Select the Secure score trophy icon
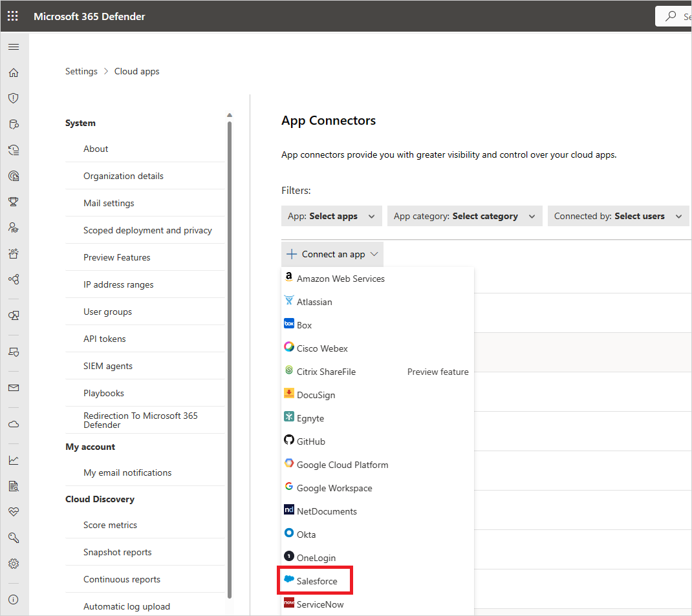The width and height of the screenshot is (692, 616). coord(13,202)
